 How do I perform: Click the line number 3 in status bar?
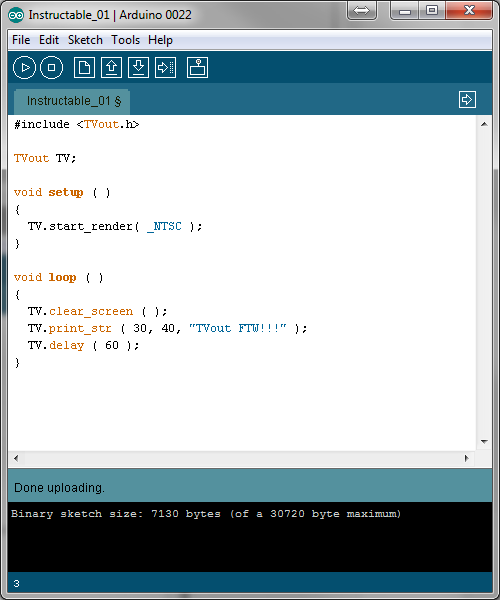tap(16, 584)
